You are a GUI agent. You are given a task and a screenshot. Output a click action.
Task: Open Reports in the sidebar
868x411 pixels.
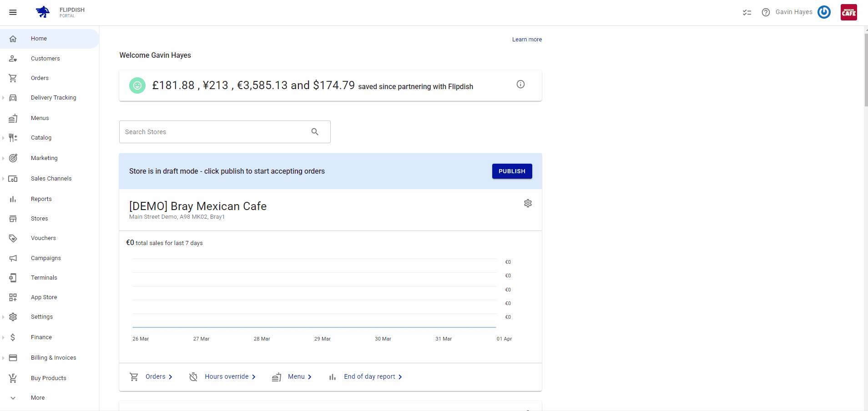click(x=49, y=199)
